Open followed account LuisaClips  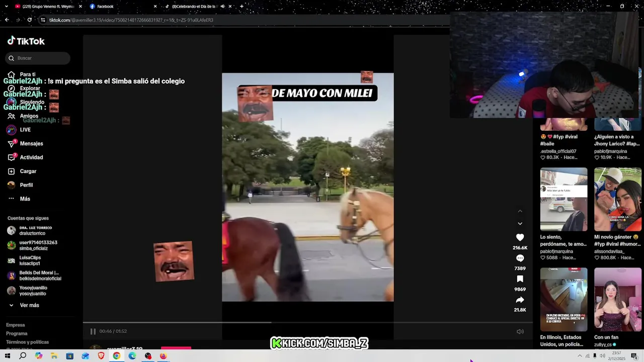[30, 260]
